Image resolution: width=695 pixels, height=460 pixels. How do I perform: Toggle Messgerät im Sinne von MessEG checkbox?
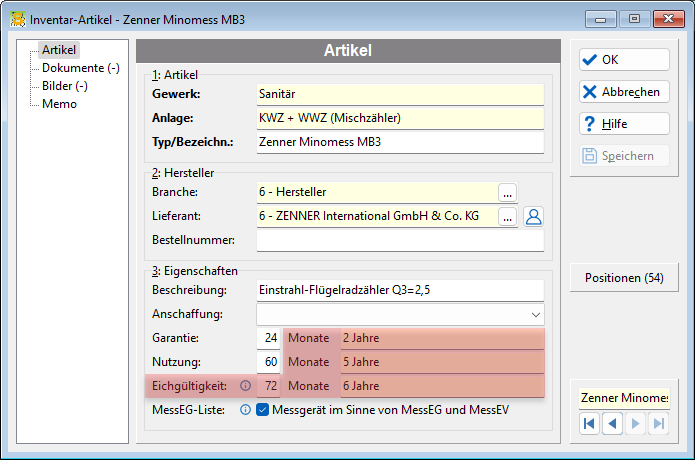tap(262, 410)
